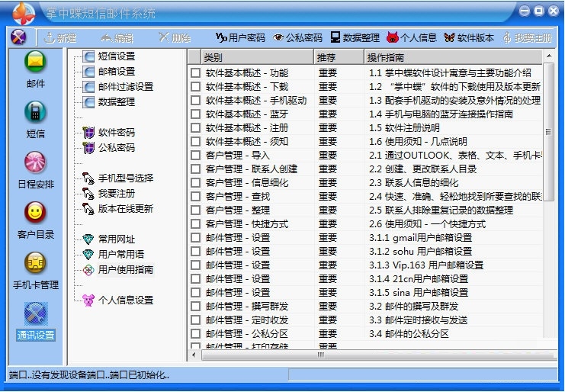Check the 软件基本概述 - 蓝牙 row checkbox

(x=195, y=114)
